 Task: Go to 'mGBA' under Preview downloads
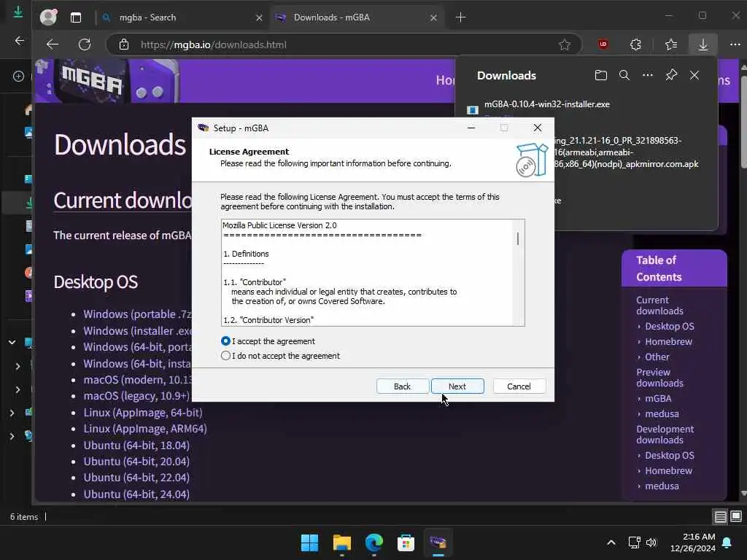click(658, 399)
